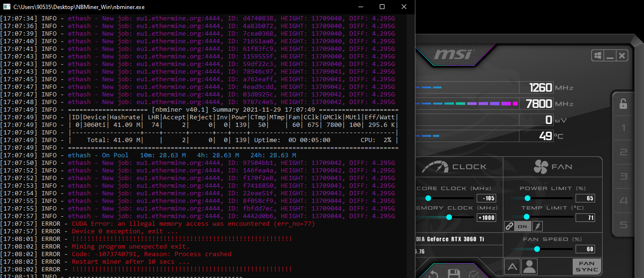Image resolution: width=644 pixels, height=278 pixels.
Task: Click the Fan Speed value field 60
Action: click(585, 249)
